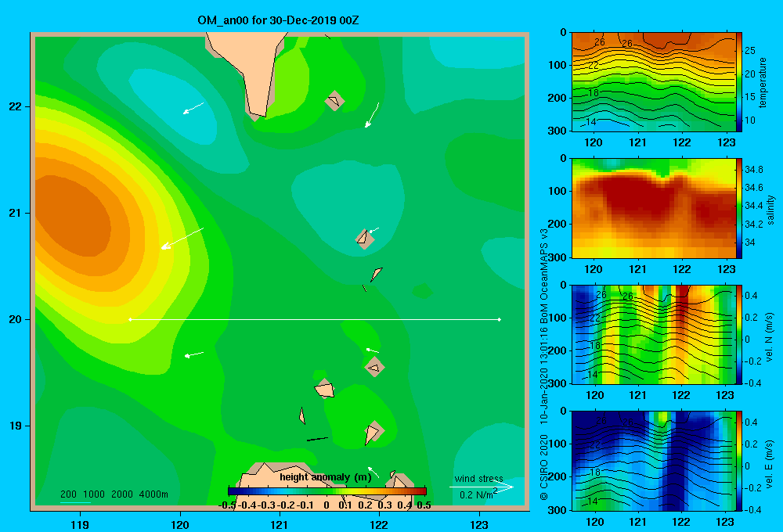Click the 25 value on temperature scale
This screenshot has width=783, height=532.
[750, 51]
